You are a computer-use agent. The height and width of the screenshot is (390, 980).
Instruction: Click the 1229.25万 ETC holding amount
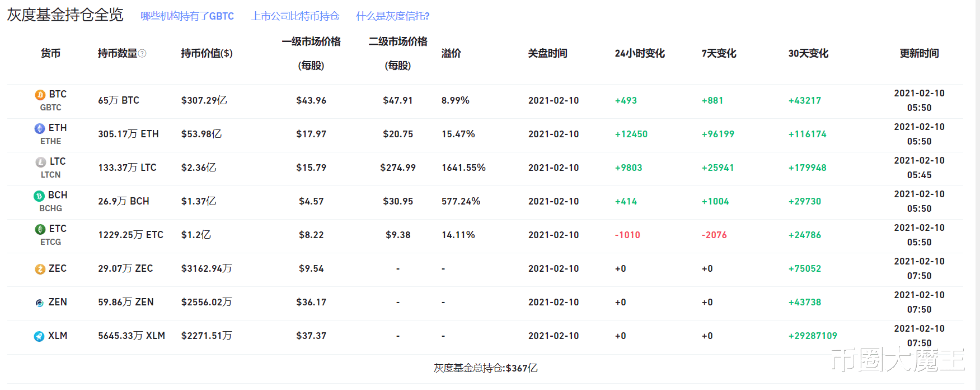[x=131, y=235]
